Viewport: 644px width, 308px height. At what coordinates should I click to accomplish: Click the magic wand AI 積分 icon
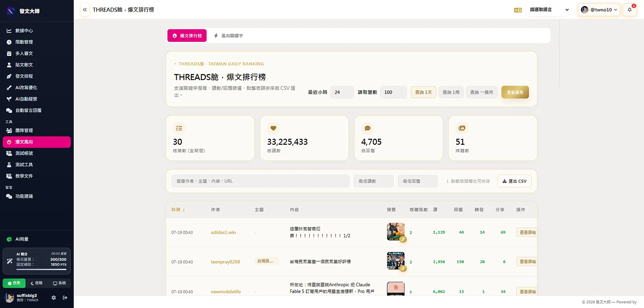click(x=10, y=261)
